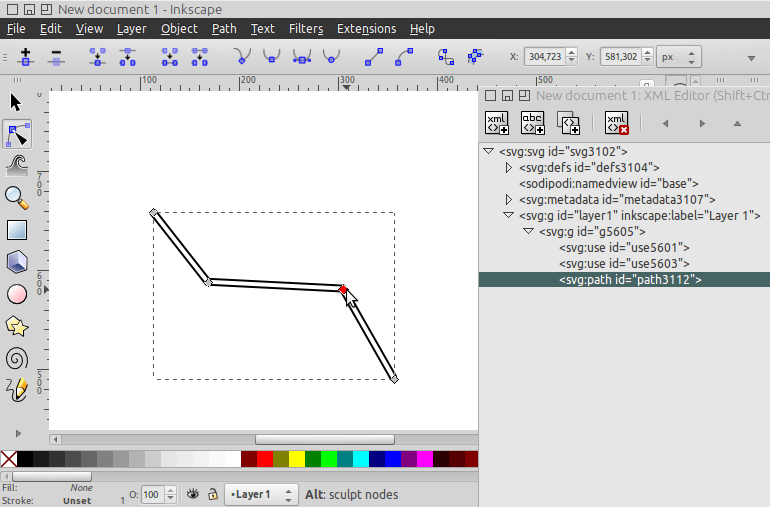
Task: Open the File menu
Action: 16,29
